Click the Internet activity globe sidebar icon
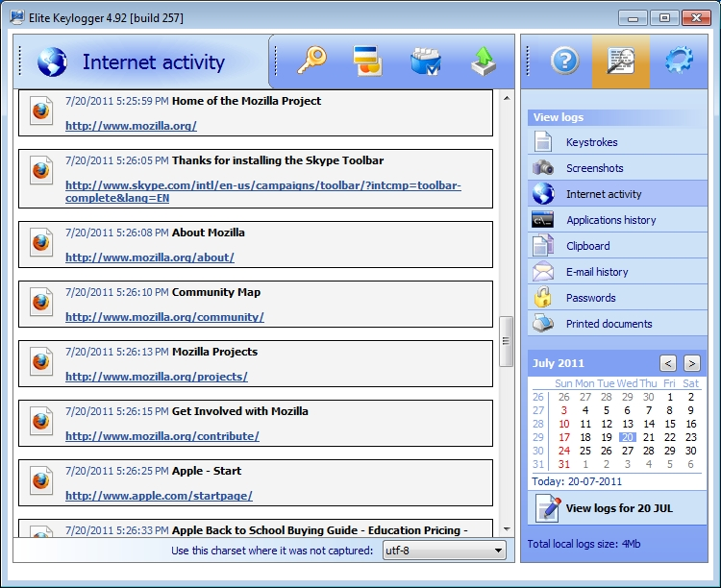This screenshot has width=721, height=588. pos(543,193)
